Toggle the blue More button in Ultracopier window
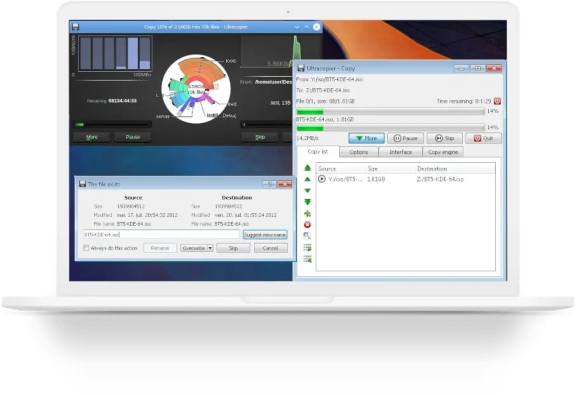 click(366, 138)
